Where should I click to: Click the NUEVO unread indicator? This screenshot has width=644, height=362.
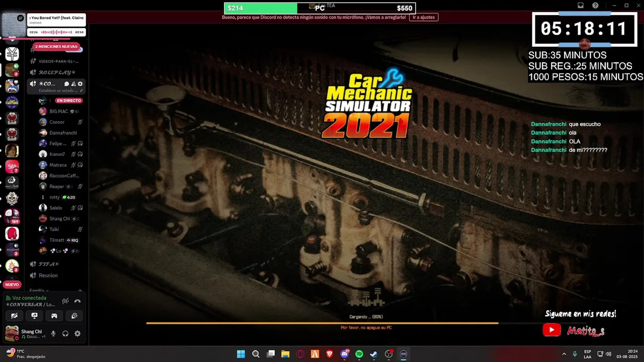point(12,285)
